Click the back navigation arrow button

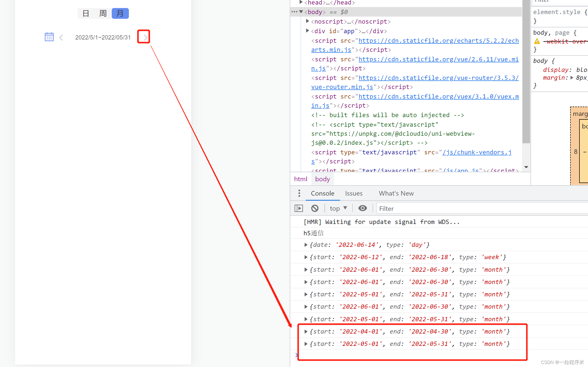[61, 37]
